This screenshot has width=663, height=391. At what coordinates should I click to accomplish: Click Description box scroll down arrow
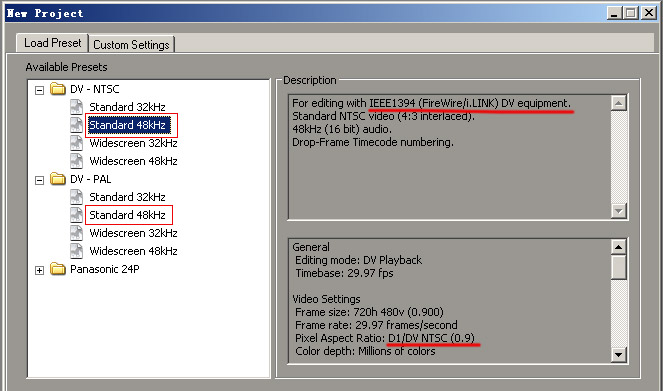[x=619, y=211]
